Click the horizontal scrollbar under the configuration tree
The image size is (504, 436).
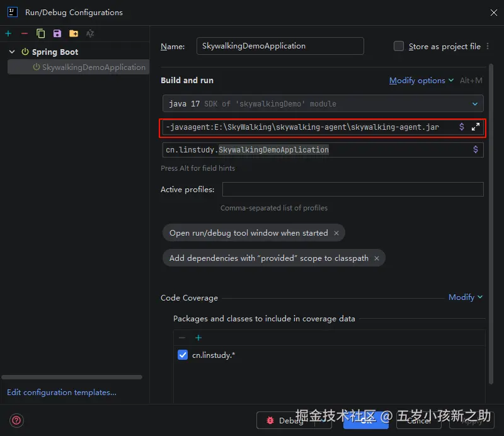click(x=72, y=377)
